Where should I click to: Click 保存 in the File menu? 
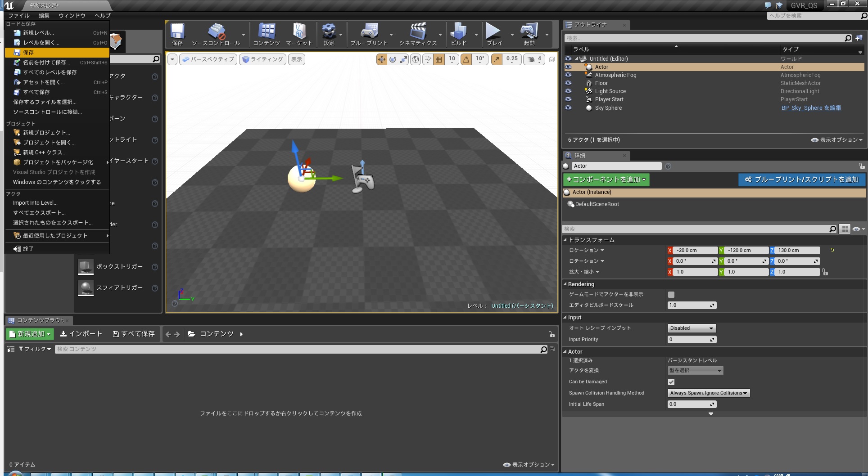click(57, 53)
